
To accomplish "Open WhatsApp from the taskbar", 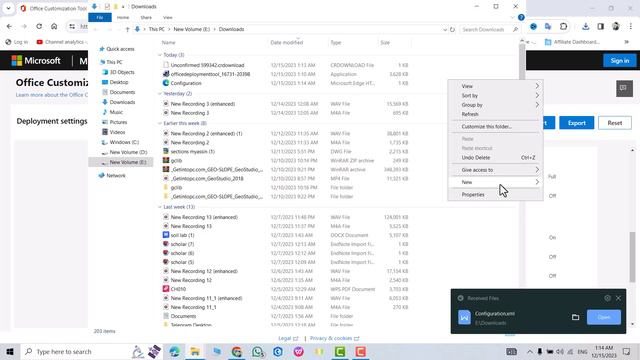I will 257,351.
